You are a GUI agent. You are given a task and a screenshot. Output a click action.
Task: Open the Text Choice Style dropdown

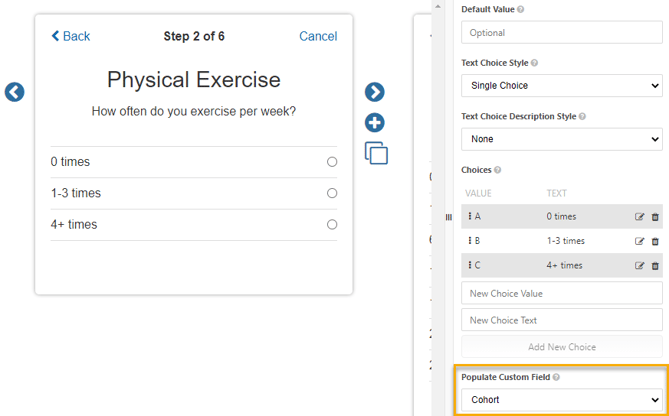[x=561, y=86]
